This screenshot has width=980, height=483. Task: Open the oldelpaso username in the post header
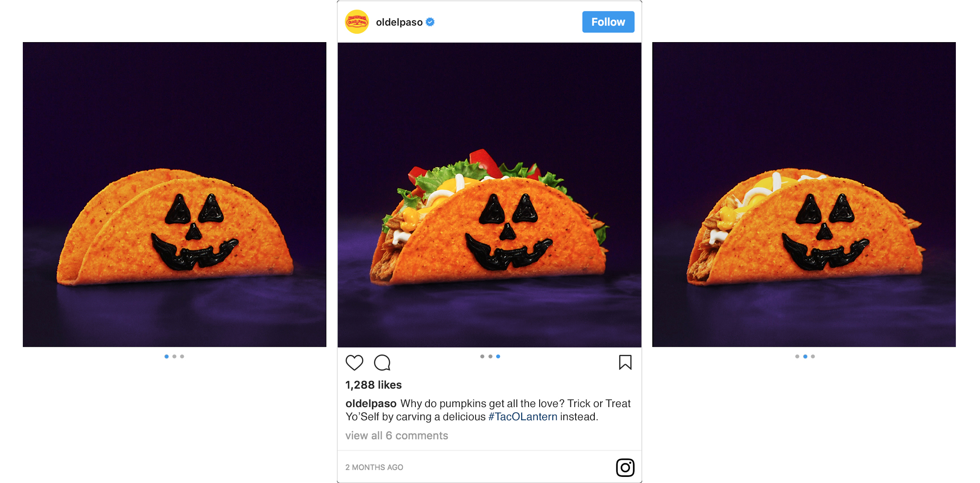pos(399,22)
